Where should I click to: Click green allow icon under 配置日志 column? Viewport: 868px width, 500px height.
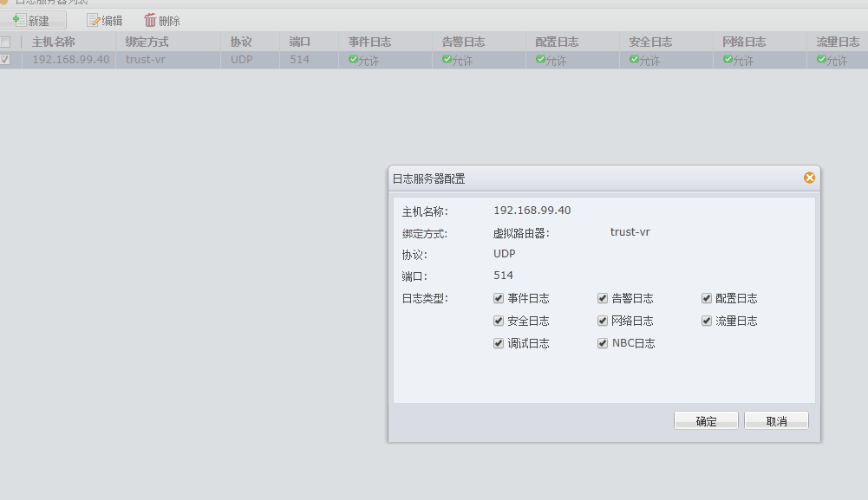click(540, 60)
